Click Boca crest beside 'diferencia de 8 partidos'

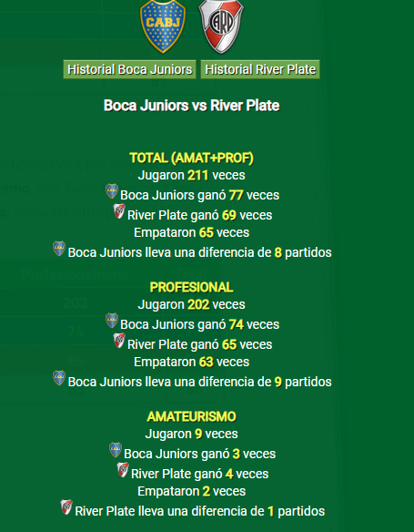[x=59, y=249]
